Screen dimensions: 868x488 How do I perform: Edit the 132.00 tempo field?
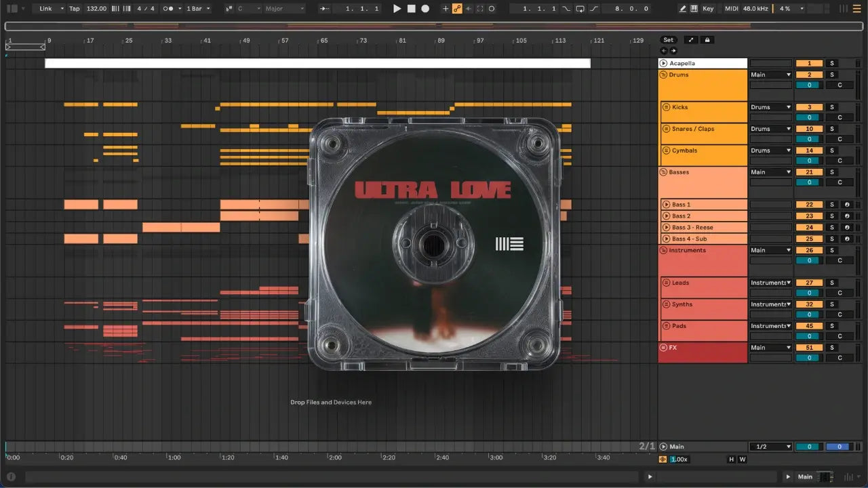pyautogui.click(x=96, y=9)
